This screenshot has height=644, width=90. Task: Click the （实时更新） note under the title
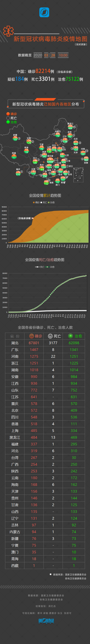click(81, 44)
